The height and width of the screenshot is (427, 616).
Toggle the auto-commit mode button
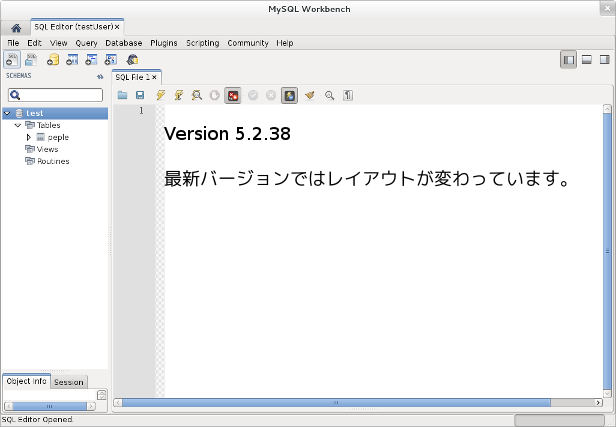[290, 95]
